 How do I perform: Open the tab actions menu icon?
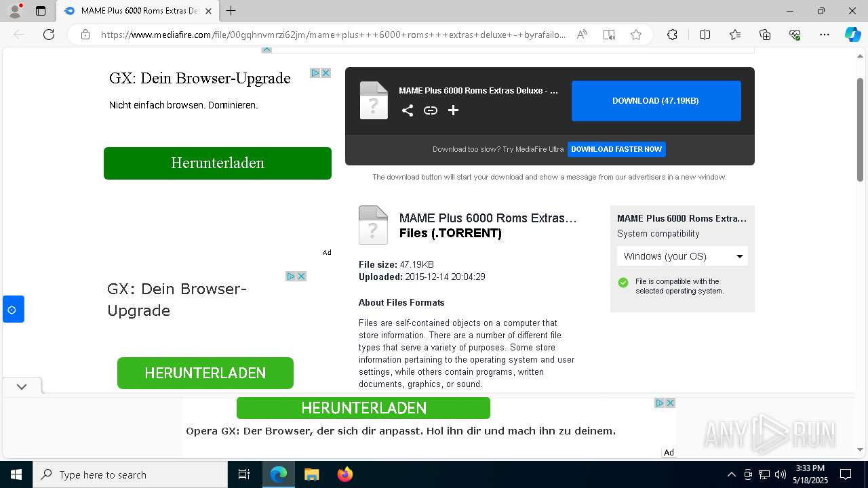[41, 11]
